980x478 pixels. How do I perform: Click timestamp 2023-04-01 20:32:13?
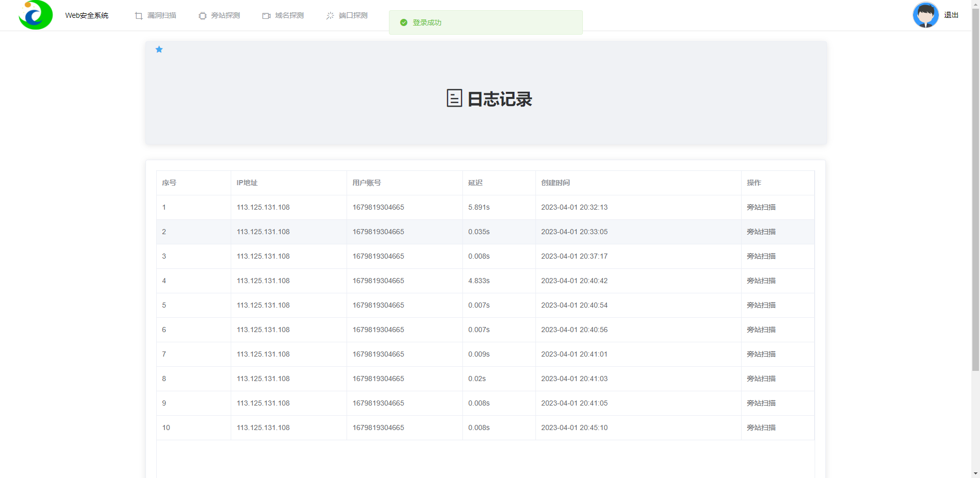tap(574, 207)
